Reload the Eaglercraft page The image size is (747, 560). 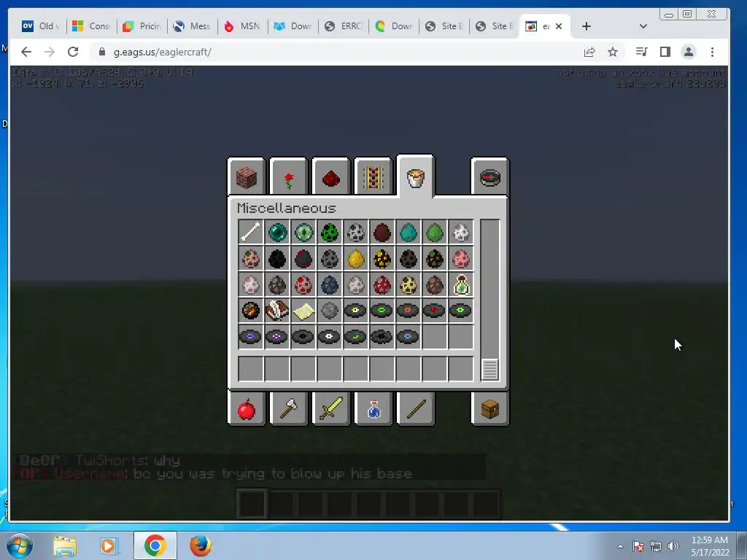click(x=73, y=52)
